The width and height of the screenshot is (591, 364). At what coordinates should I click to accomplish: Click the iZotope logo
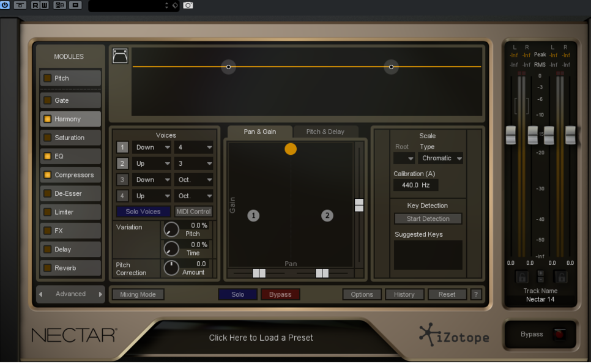pyautogui.click(x=454, y=335)
